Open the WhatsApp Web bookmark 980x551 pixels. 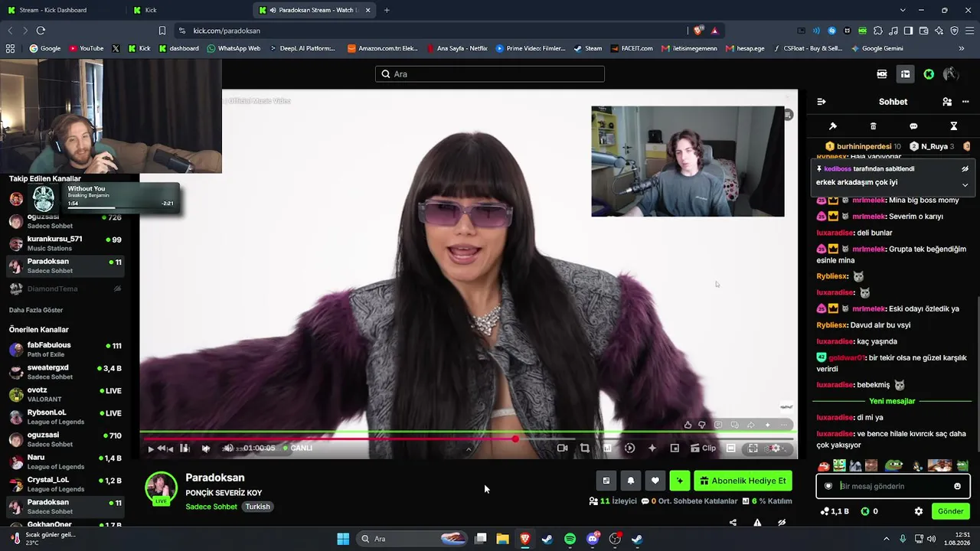pos(234,48)
